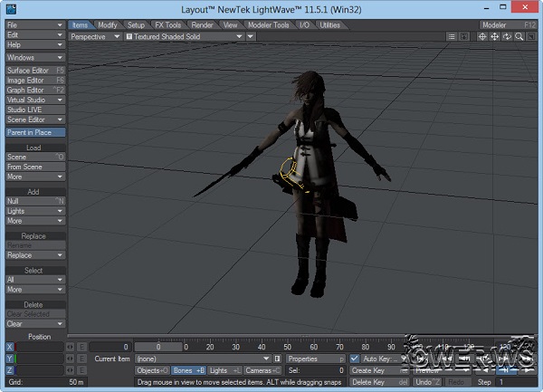Switch to the Modify tab
The image size is (543, 392).
click(x=108, y=25)
